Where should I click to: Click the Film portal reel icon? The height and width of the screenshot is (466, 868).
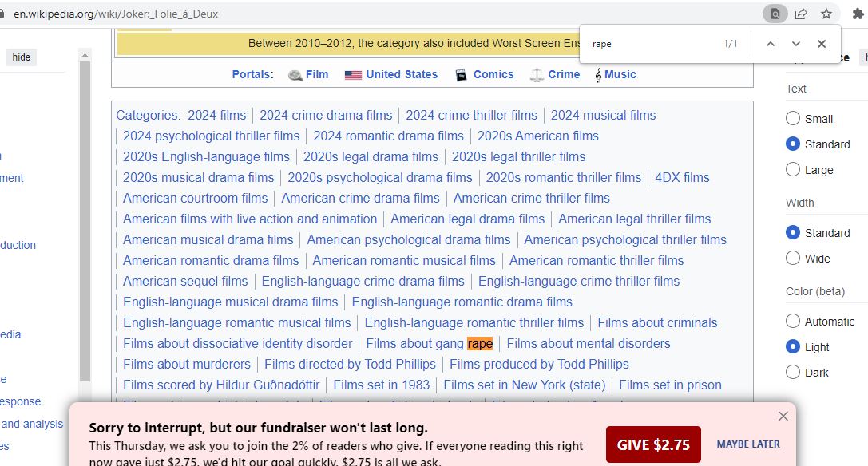click(295, 75)
